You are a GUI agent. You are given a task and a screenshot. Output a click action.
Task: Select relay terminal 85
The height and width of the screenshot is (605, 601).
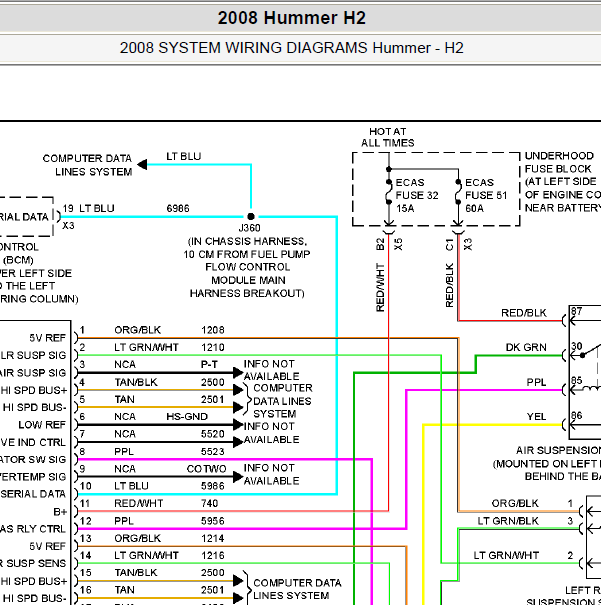coord(576,380)
